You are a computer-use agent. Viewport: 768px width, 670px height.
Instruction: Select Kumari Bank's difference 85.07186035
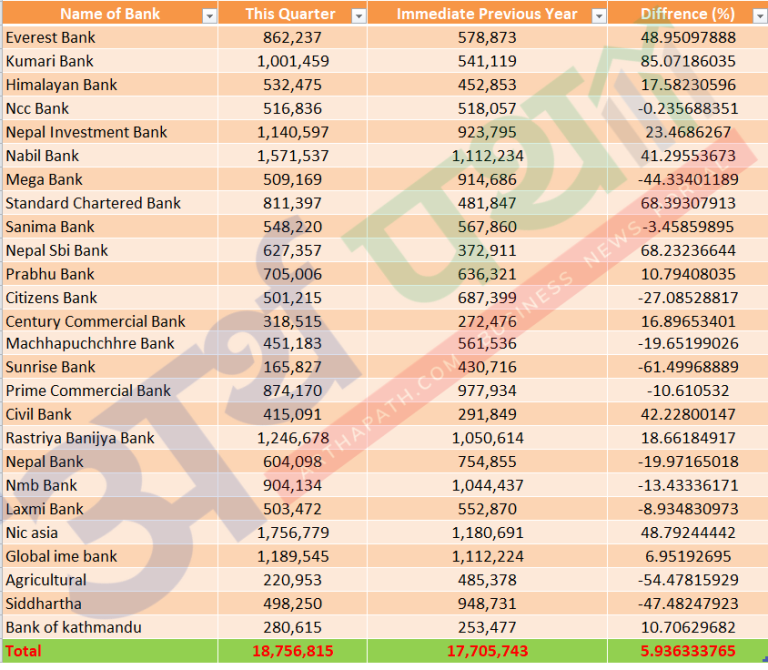point(688,61)
